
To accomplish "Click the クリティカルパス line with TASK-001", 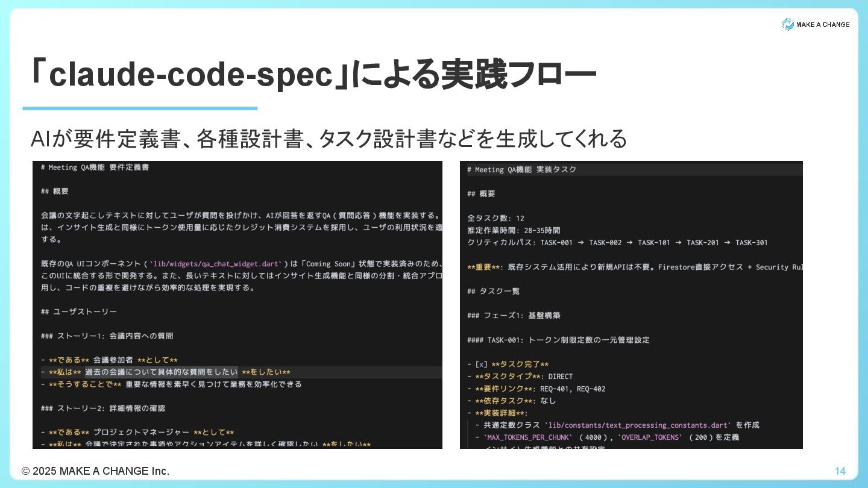I will point(617,242).
